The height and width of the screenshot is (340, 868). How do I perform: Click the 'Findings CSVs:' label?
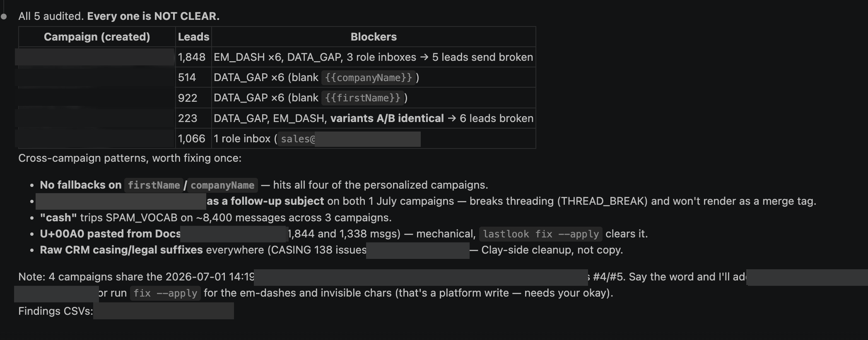click(55, 311)
